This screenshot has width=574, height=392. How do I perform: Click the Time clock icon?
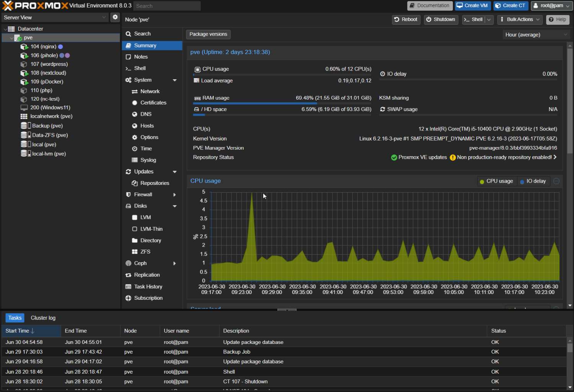[x=135, y=149]
